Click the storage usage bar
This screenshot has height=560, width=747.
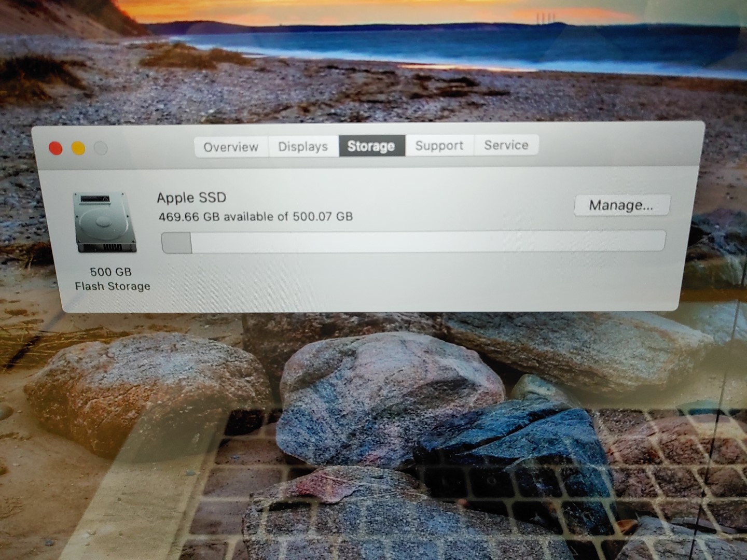[413, 242]
